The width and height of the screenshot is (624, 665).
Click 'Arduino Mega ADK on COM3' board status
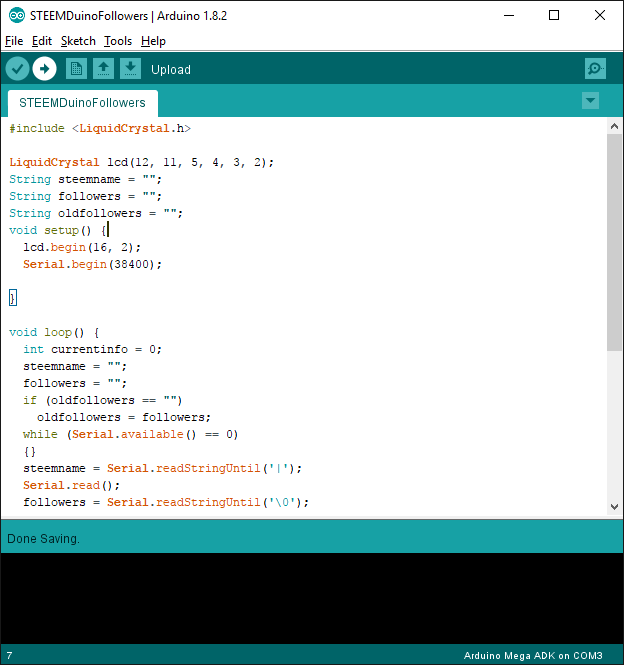coord(533,656)
